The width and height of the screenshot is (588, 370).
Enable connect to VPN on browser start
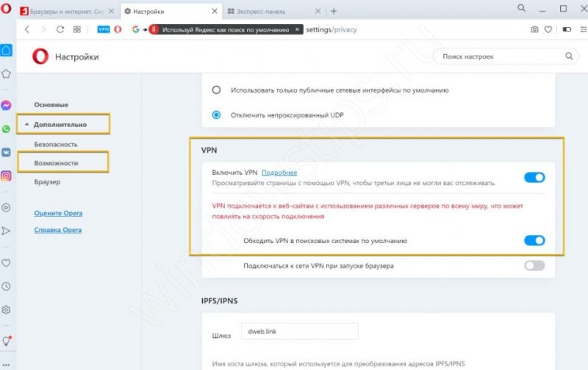tap(534, 266)
